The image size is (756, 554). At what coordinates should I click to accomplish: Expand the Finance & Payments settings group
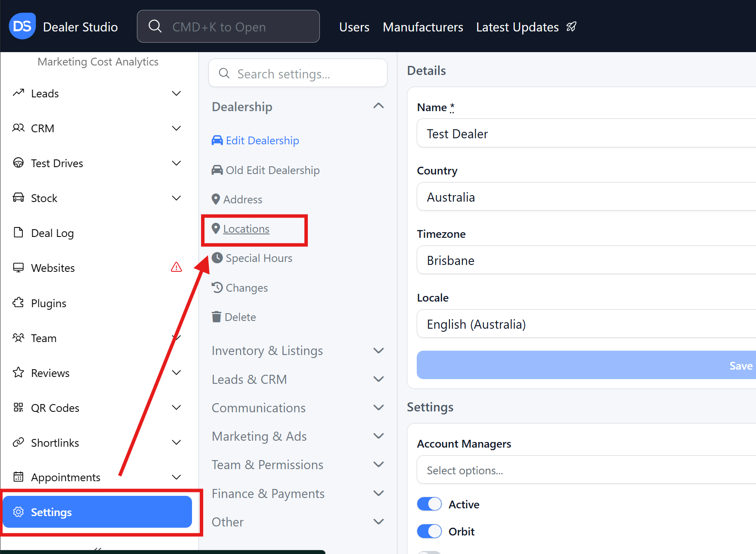(x=379, y=493)
